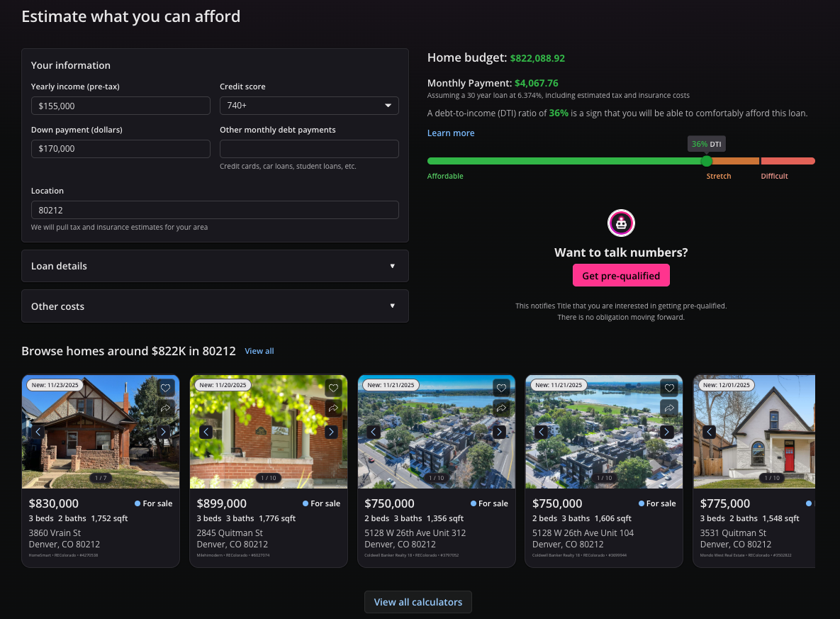The image size is (840, 619).
Task: Click the $775,000 listing price
Action: 725,503
